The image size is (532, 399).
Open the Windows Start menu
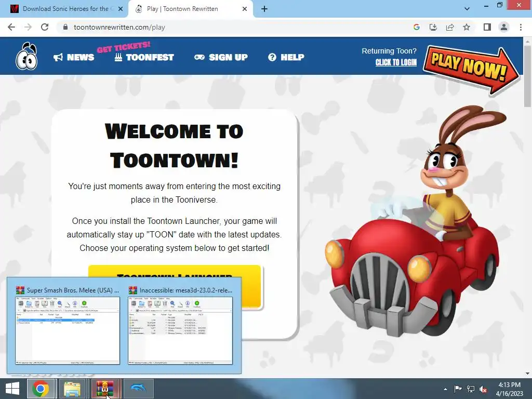pyautogui.click(x=12, y=389)
